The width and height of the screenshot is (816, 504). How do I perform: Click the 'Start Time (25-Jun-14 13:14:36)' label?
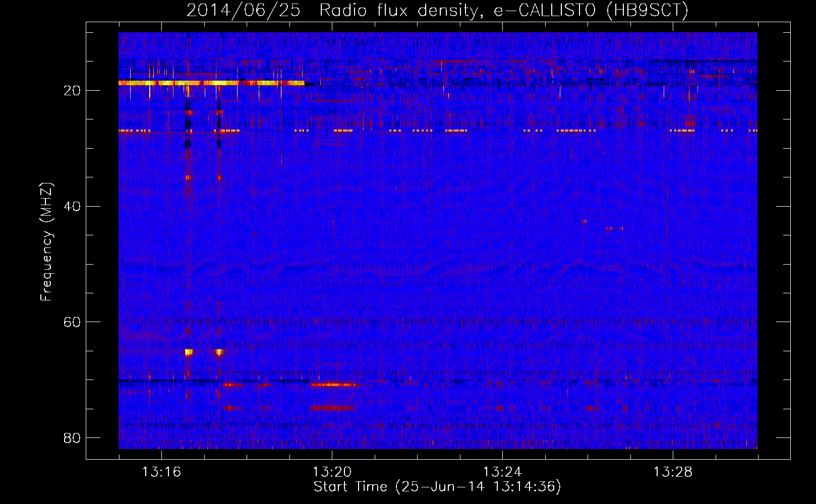click(437, 487)
